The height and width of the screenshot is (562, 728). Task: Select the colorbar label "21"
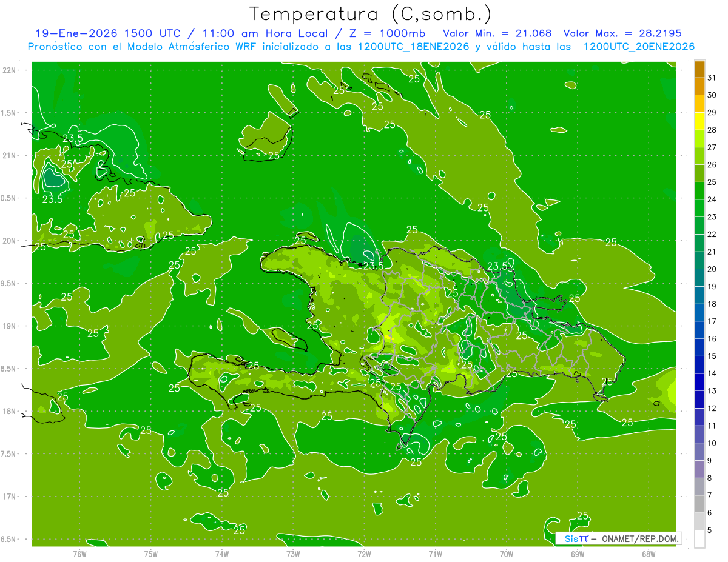click(x=712, y=252)
